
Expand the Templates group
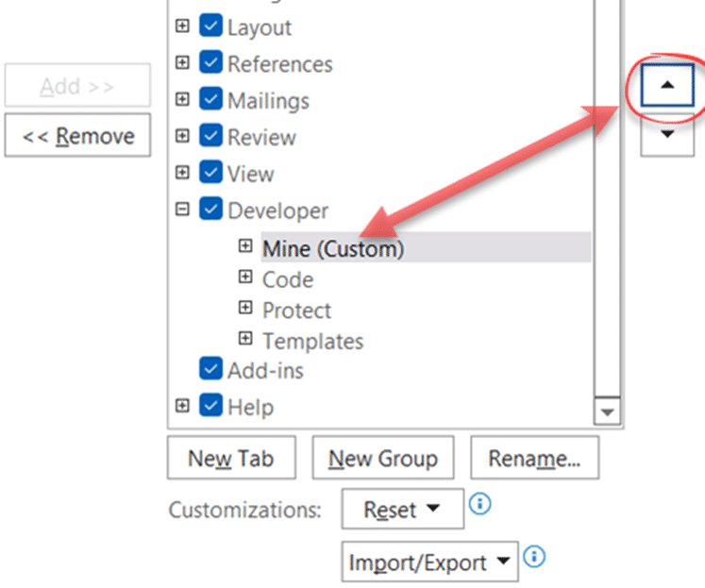click(245, 338)
